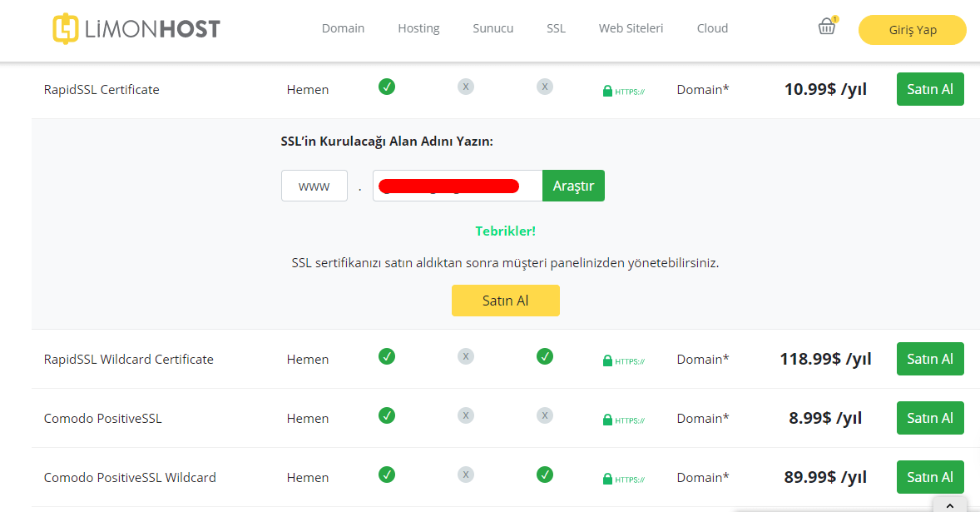Open the shopping basket icon
Viewport: 980px width, 512px height.
coord(827,27)
